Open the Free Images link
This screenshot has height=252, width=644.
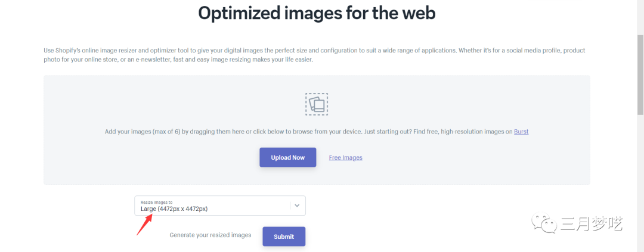[x=346, y=158]
